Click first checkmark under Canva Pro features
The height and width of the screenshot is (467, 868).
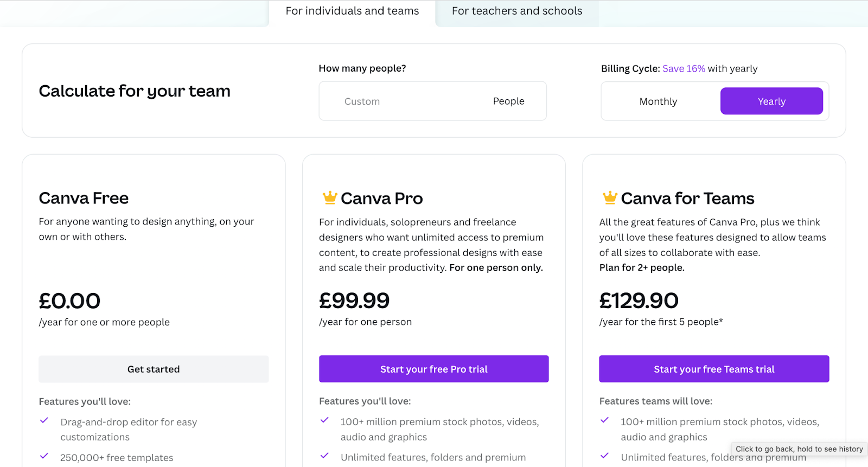324,420
